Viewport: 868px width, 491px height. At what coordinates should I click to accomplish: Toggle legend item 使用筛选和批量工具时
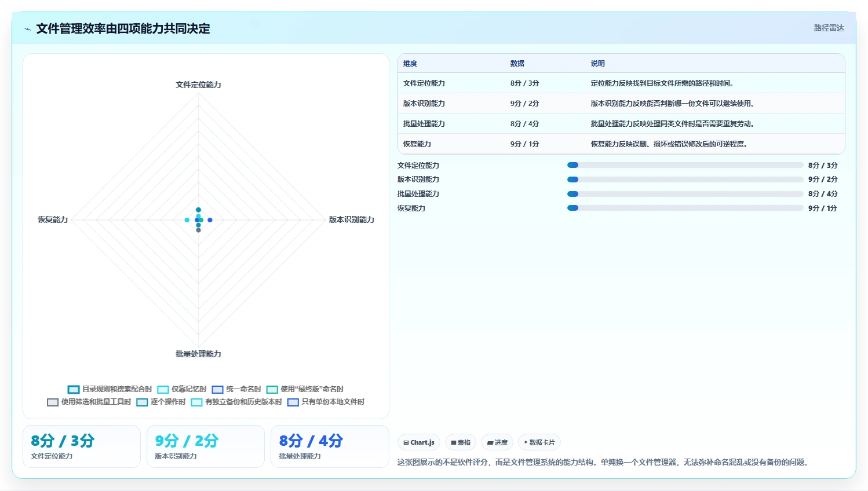click(89, 402)
